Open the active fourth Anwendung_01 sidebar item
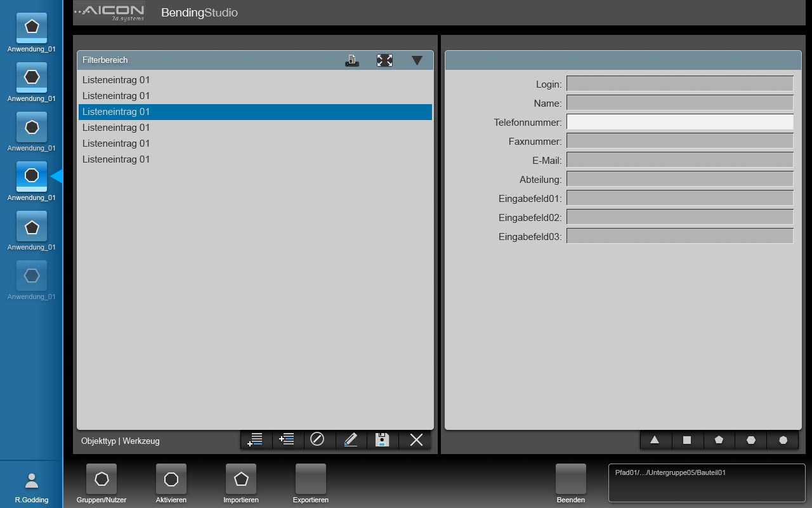 [x=32, y=181]
